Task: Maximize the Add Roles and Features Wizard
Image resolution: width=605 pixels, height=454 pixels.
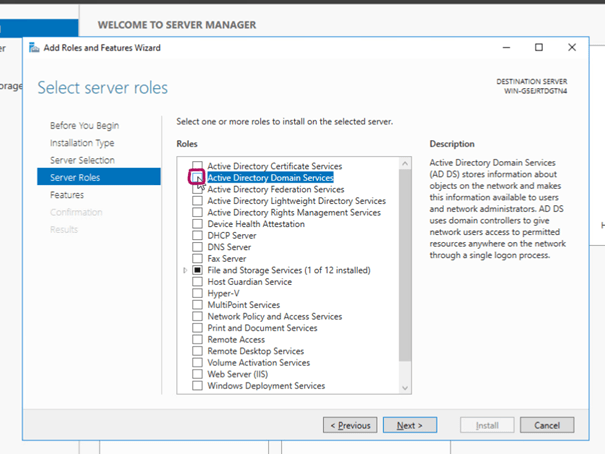Action: pos(539,47)
